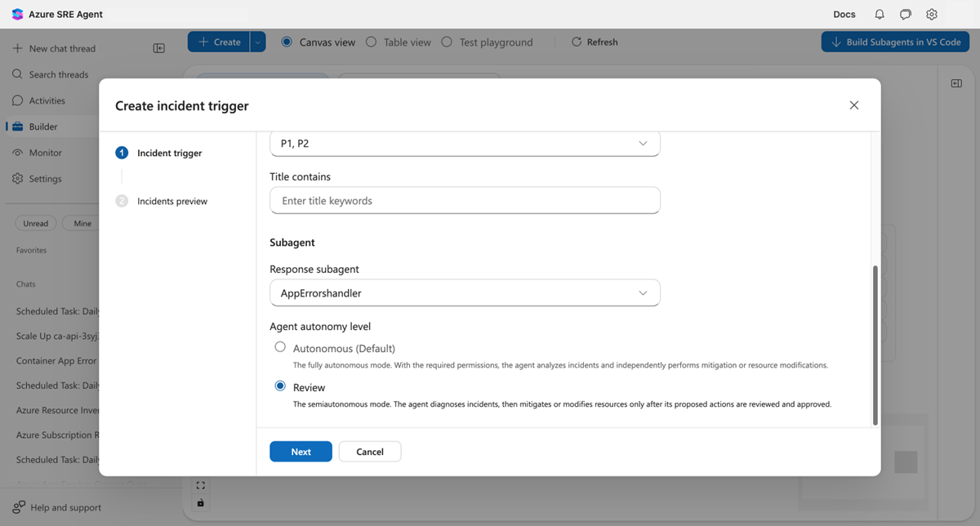Click Search threads in the sidebar
The image size is (980, 526).
pos(57,74)
